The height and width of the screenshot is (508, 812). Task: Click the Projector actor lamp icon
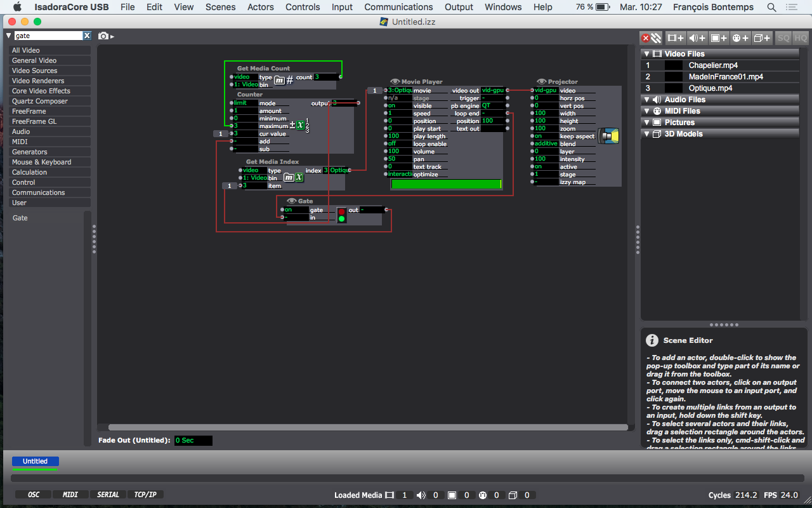pyautogui.click(x=609, y=136)
